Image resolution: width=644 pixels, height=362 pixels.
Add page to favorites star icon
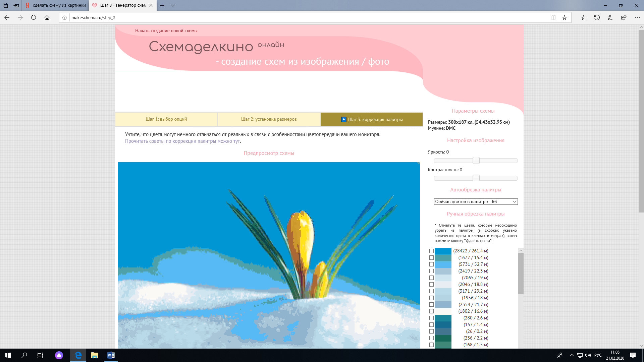click(x=565, y=18)
